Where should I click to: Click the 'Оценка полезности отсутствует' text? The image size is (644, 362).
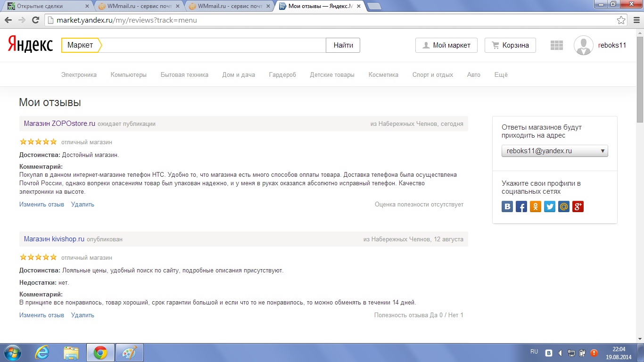(419, 205)
